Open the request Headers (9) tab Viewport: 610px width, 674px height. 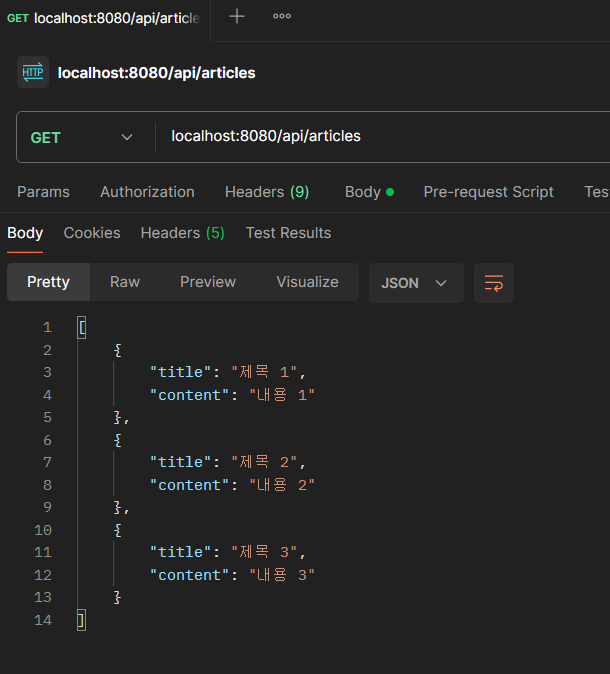(267, 192)
